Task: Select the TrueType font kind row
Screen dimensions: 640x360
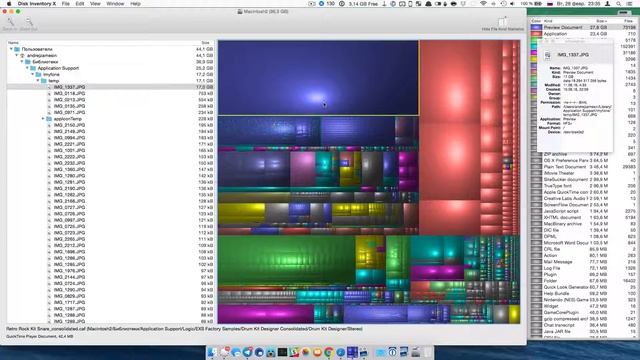Action: [x=584, y=186]
